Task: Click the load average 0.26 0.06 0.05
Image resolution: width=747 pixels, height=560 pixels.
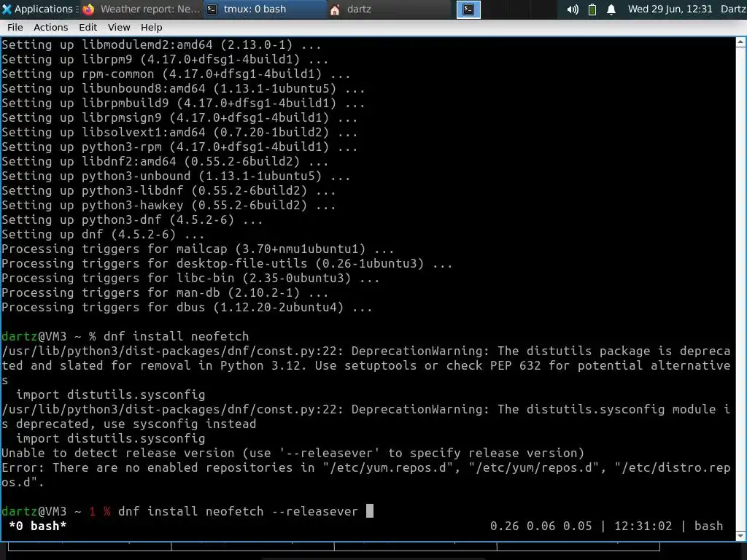Action: click(x=541, y=526)
